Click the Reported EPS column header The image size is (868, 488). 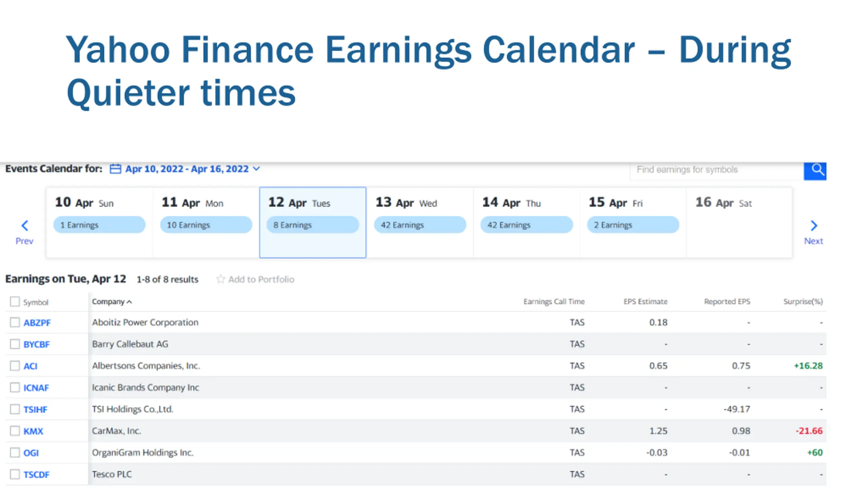pos(727,301)
